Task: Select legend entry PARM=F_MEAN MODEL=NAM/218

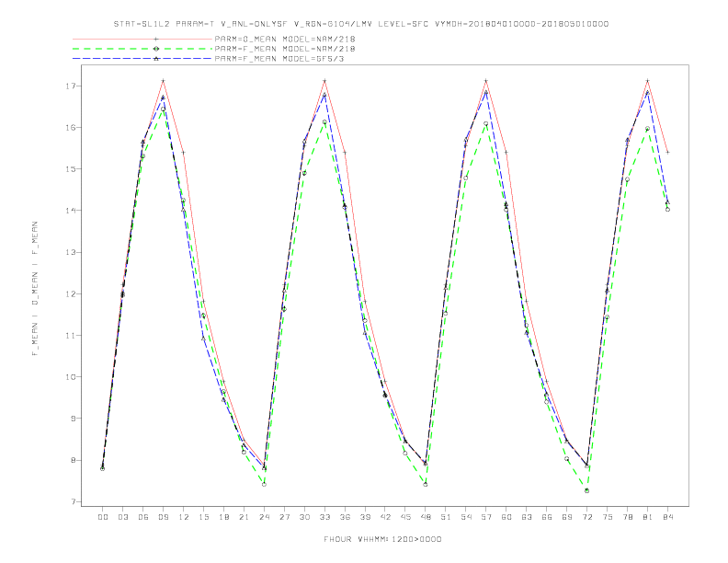Action: point(285,49)
